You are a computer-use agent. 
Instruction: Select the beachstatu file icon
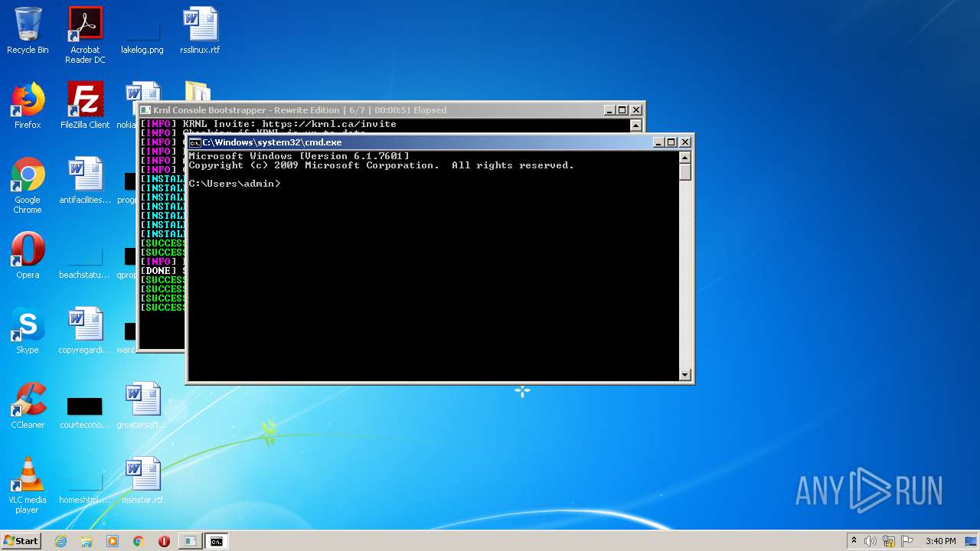pos(85,260)
